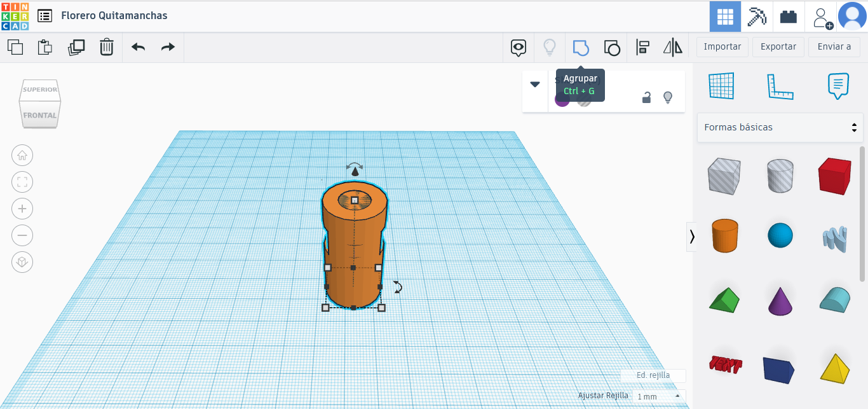868x409 pixels.
Task: Click the rotation handle beside object base
Action: 398,287
